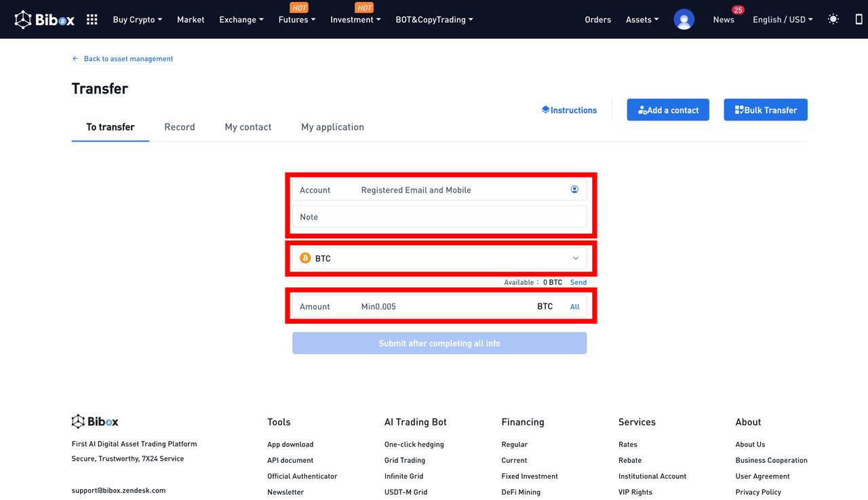Switch to the Record tab

(x=180, y=127)
